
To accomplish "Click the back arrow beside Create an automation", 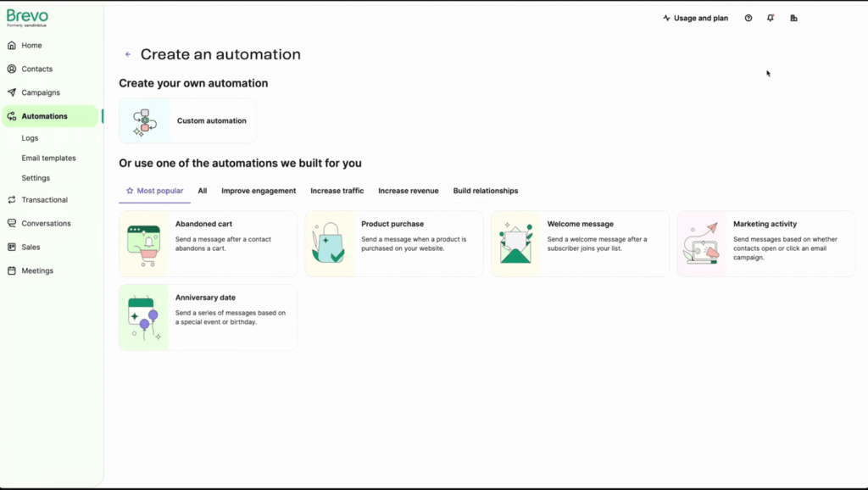I will click(128, 54).
